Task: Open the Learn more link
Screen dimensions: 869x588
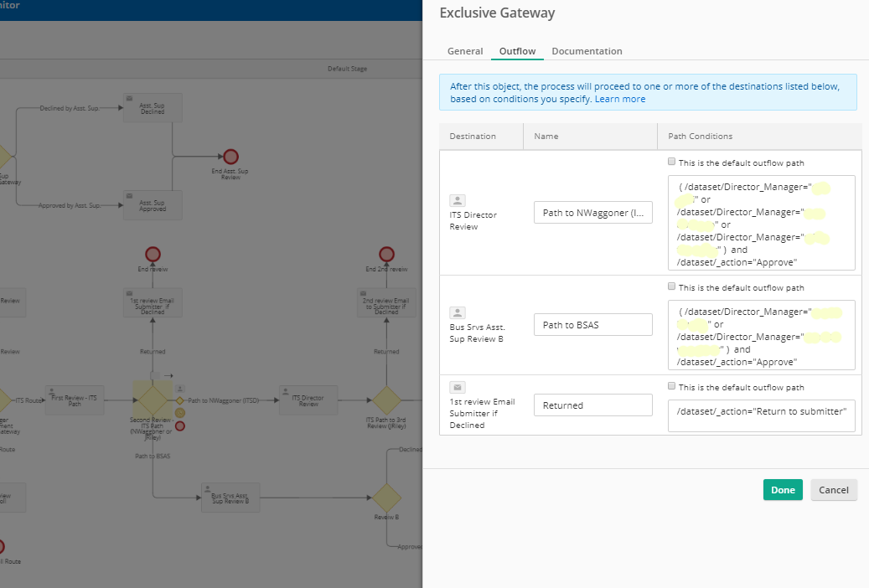Action: [x=620, y=99]
